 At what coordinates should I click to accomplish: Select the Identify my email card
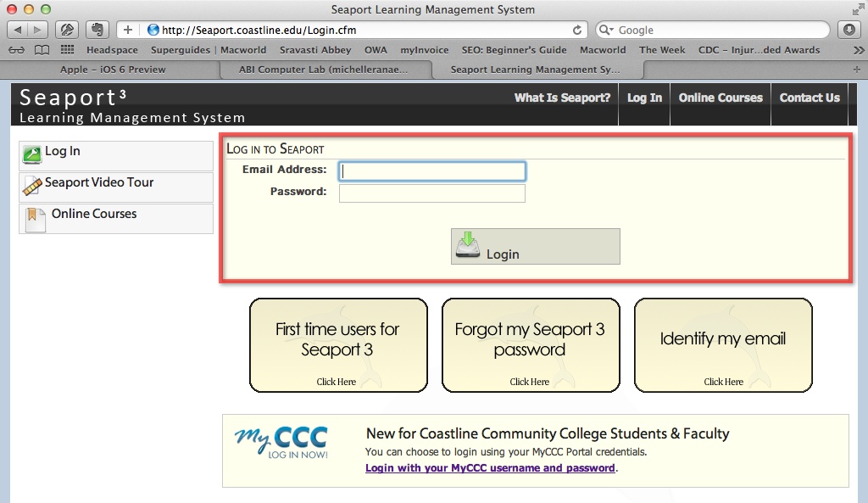click(x=723, y=345)
